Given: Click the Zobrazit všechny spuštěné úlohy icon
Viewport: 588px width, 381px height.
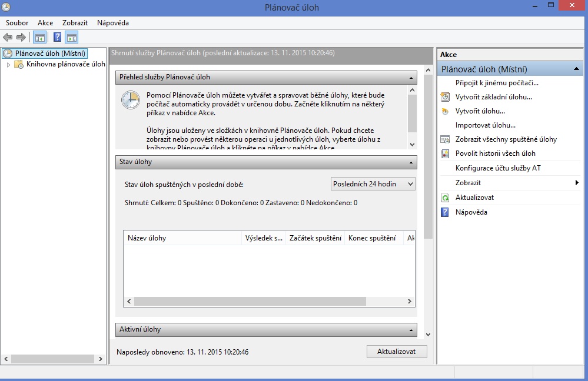Looking at the screenshot, I should (x=445, y=139).
